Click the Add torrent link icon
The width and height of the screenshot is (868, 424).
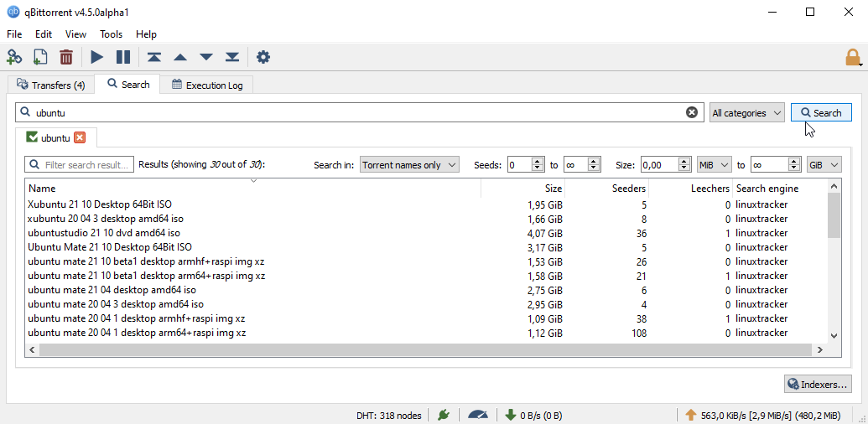14,57
